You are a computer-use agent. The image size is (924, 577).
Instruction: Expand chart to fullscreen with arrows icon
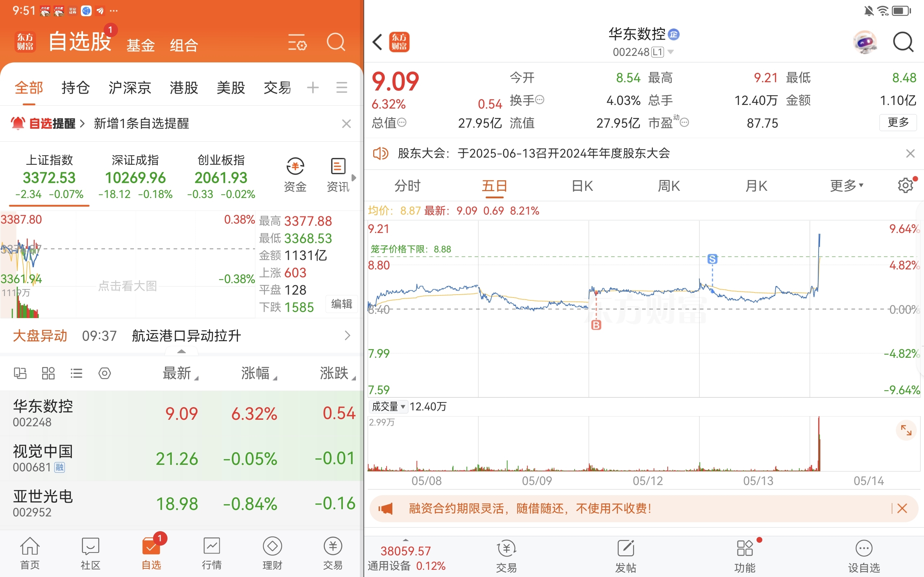tap(906, 430)
